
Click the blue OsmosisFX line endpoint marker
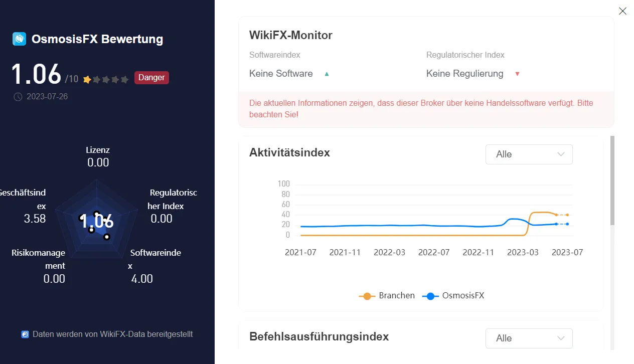coord(567,224)
